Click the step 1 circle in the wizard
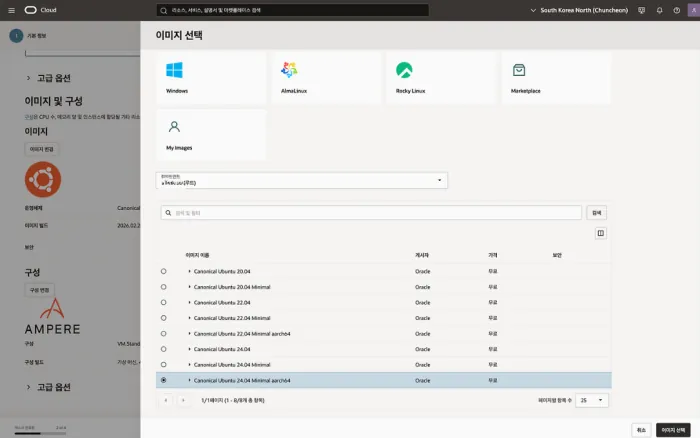This screenshot has width=700, height=438. [x=16, y=36]
